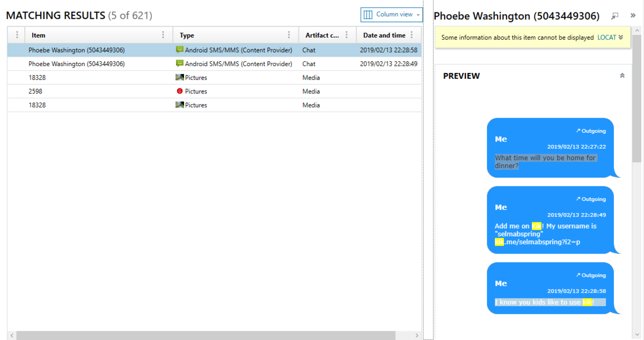Select the Android SMS/MMS chat icon on first row
The width and height of the screenshot is (644, 340).
[x=179, y=49]
